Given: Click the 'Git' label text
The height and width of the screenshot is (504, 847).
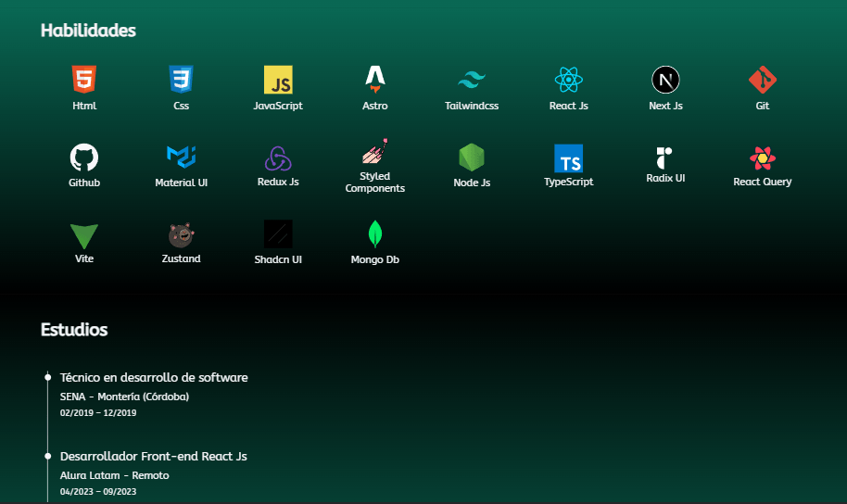Looking at the screenshot, I should [x=763, y=106].
